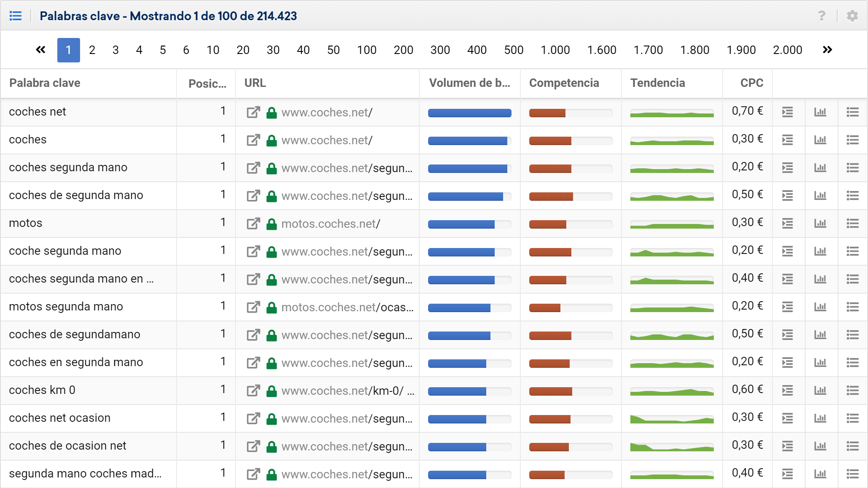Click bar chart icon in 'coches de segundamano' row
868x488 pixels.
(x=820, y=334)
